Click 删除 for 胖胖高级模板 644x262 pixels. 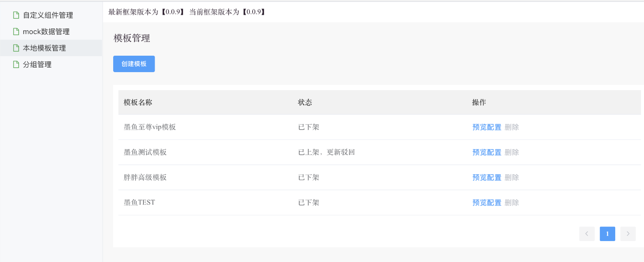click(x=512, y=178)
